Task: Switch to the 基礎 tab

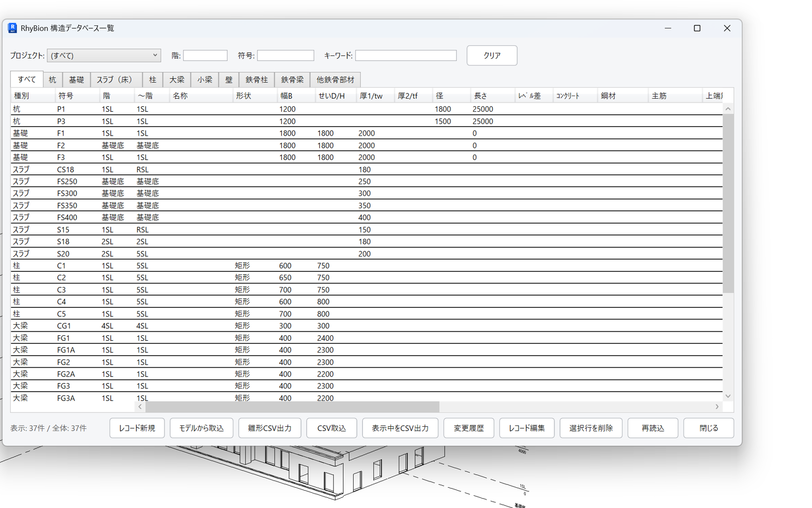Action: [76, 80]
